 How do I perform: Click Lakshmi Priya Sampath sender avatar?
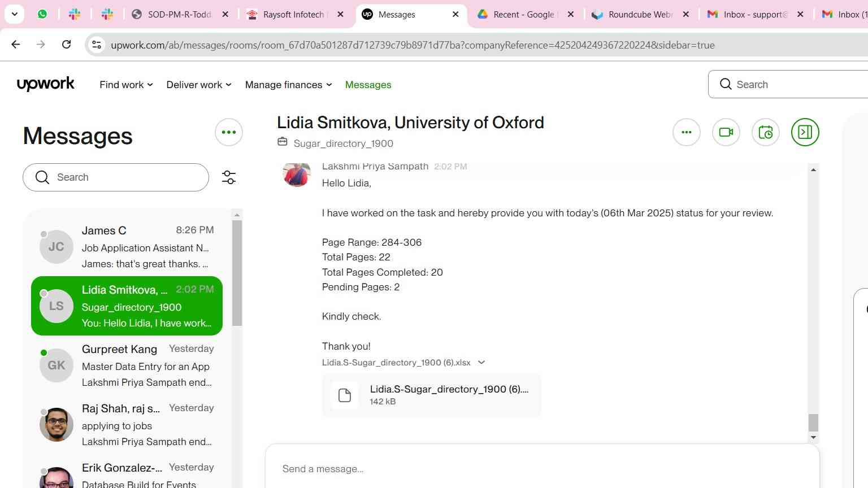(297, 174)
